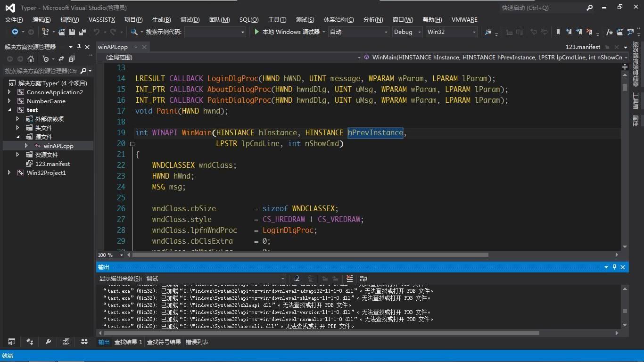Switch to 查找结果 1 tab

click(x=128, y=342)
